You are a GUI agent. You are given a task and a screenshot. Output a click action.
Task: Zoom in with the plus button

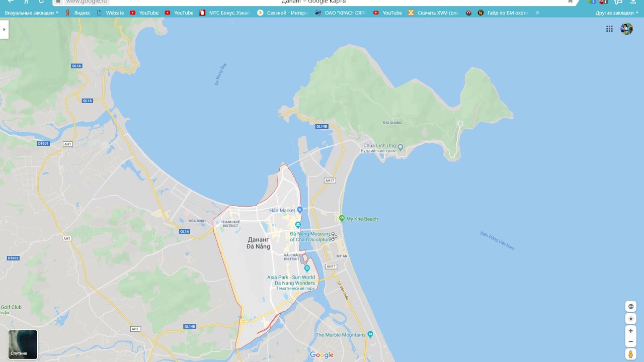pos(630,331)
